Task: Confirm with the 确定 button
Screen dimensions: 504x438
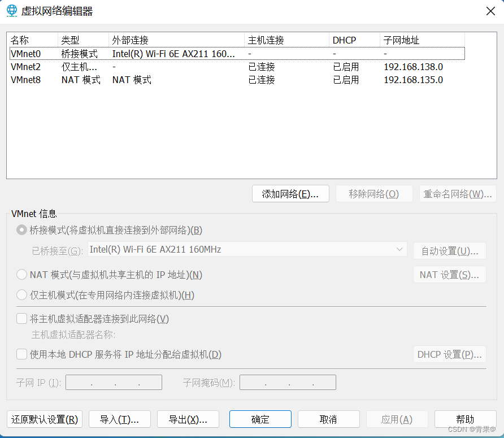Action: pyautogui.click(x=260, y=419)
